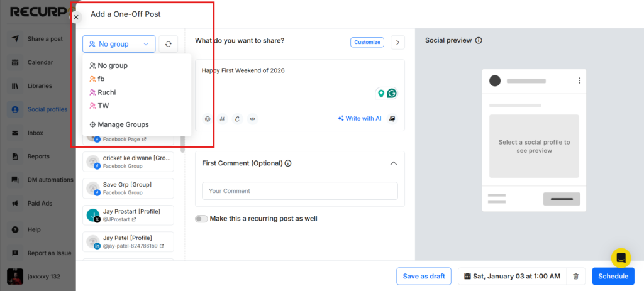This screenshot has width=644, height=291.
Task: Choose the Ruchi group option
Action: pyautogui.click(x=103, y=92)
